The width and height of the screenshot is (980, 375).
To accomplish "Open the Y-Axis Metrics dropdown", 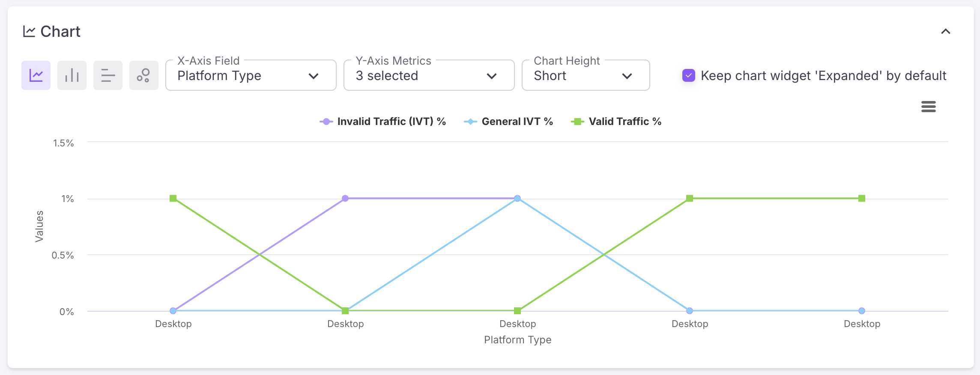I will coord(429,76).
